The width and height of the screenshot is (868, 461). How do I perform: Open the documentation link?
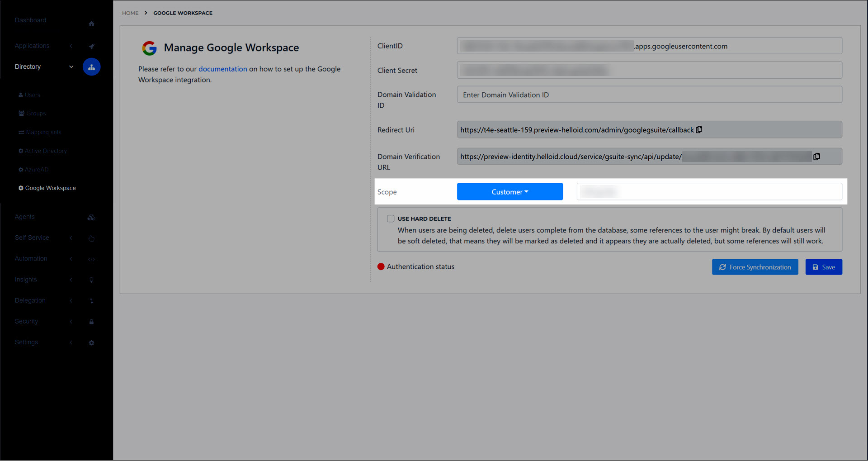click(x=223, y=69)
